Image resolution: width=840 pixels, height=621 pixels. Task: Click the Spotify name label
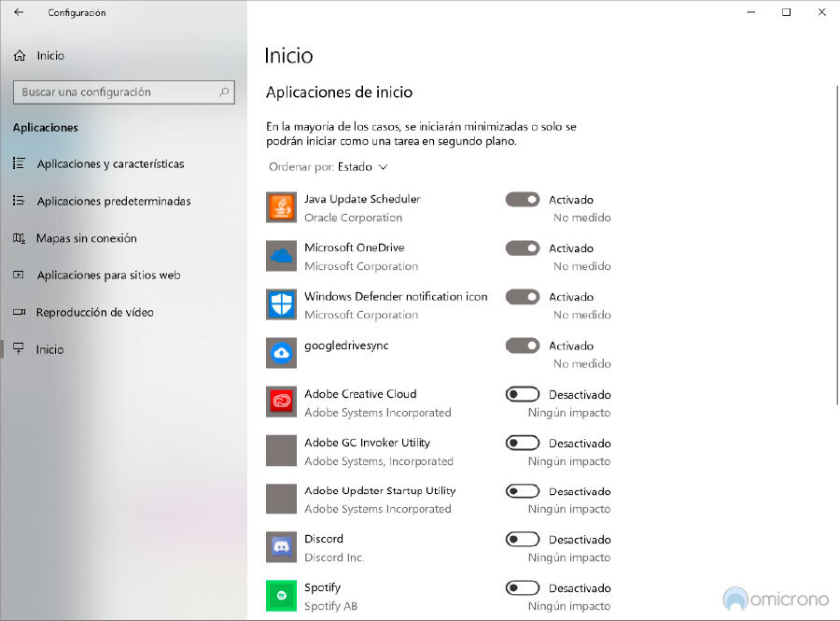(322, 587)
